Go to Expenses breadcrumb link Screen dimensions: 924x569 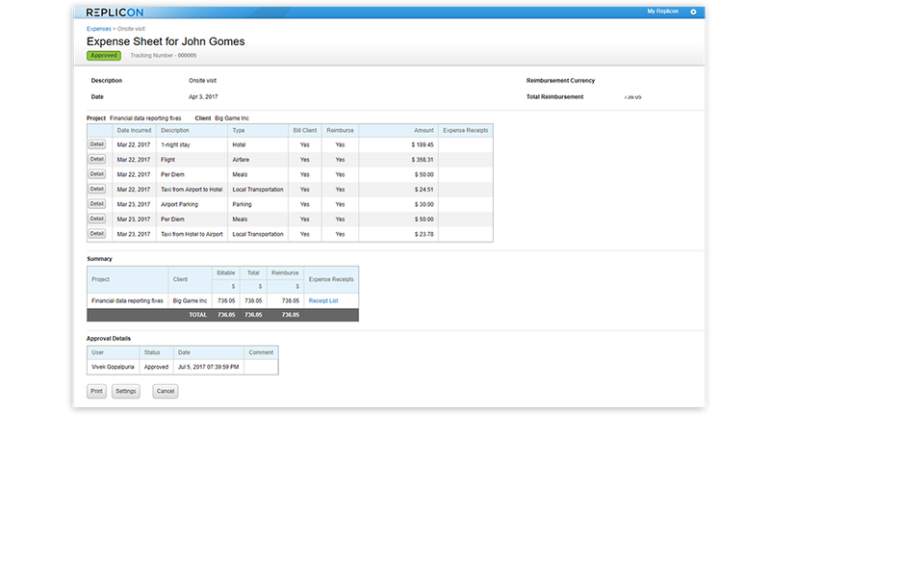(98, 29)
